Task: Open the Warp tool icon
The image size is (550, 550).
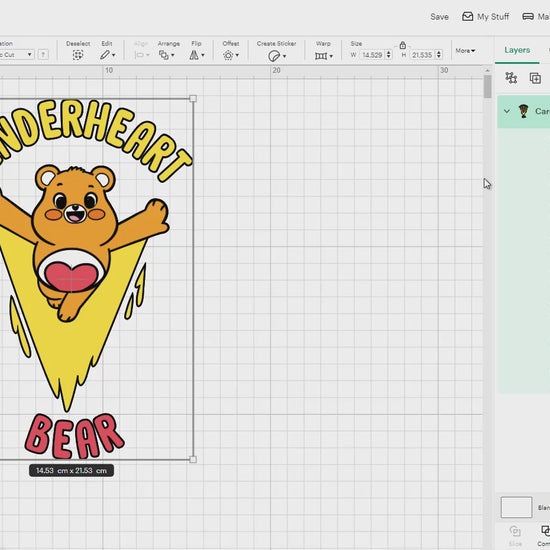Action: click(321, 56)
